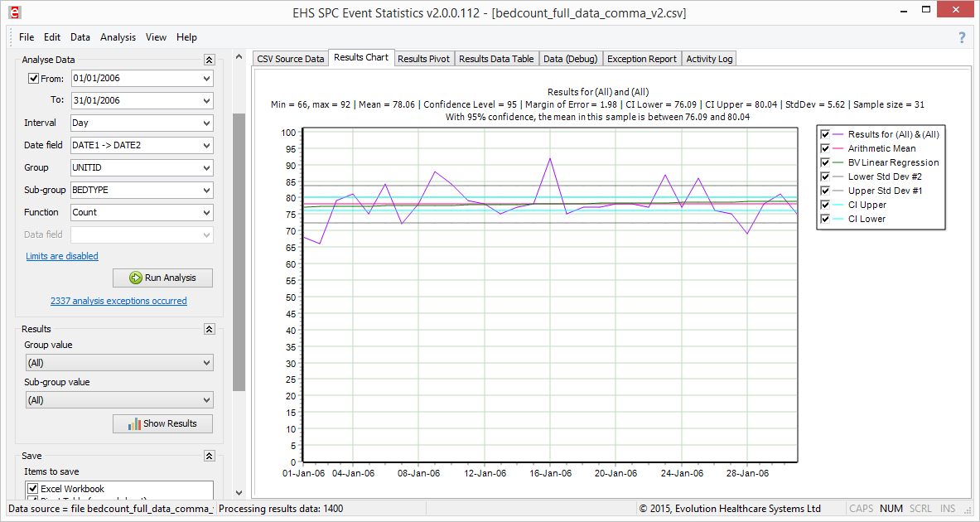Open the 2337 analysis exceptions link

118,301
